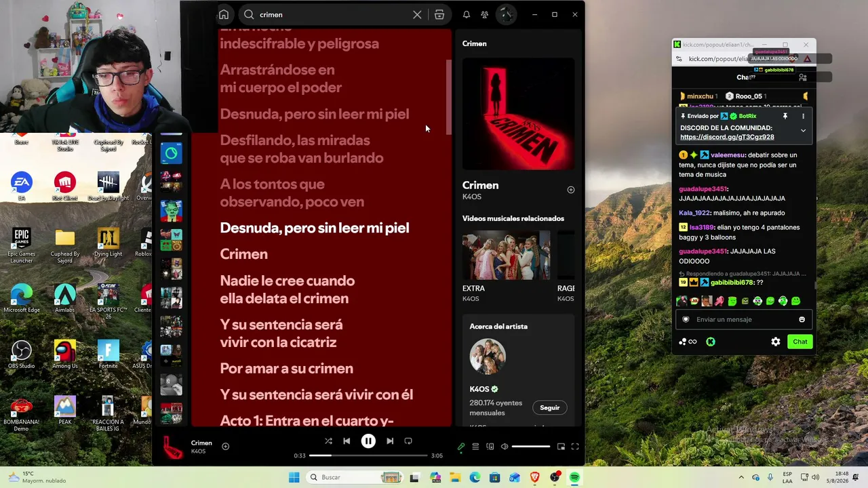Open the playback queue
The image size is (868, 488).
(475, 447)
